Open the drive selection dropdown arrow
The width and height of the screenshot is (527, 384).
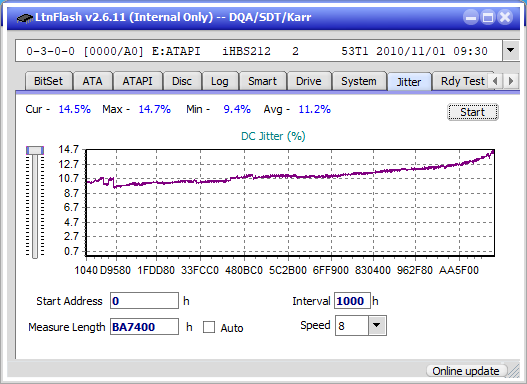tap(511, 51)
